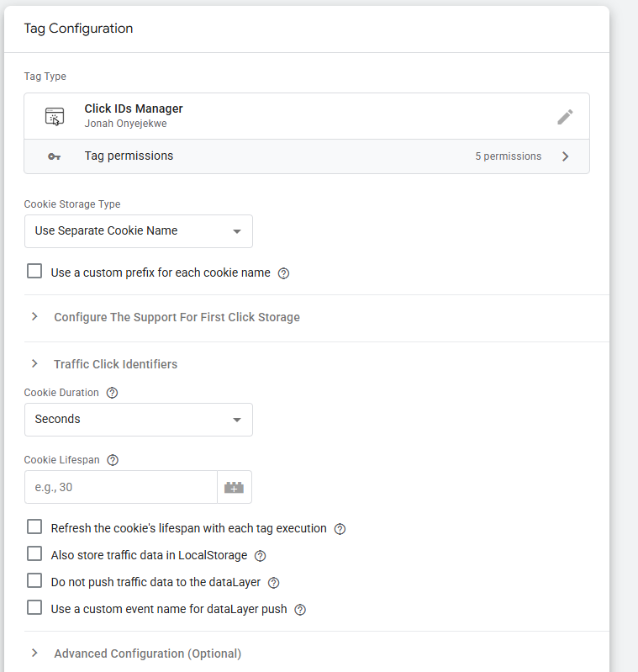Open Tag permissions details row
638x672 pixels.
[x=307, y=156]
